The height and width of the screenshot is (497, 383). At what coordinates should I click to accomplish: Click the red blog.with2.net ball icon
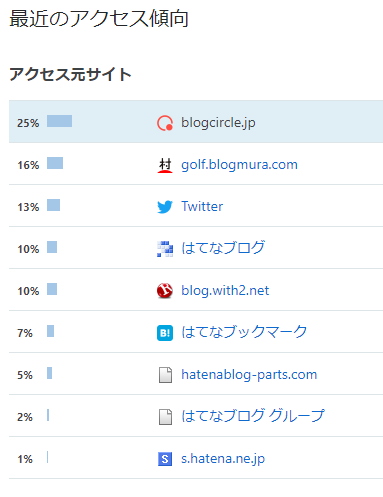point(165,291)
